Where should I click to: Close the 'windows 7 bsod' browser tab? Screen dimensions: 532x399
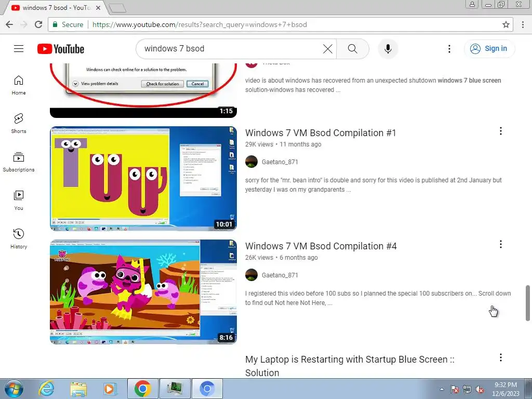(98, 8)
